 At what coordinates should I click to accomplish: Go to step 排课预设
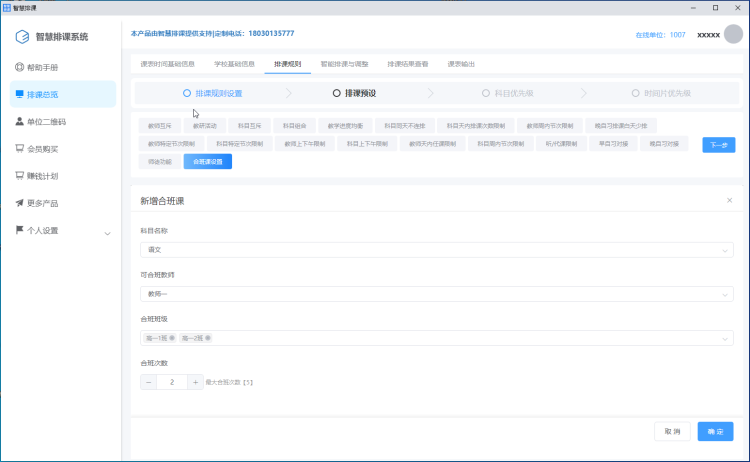(354, 93)
